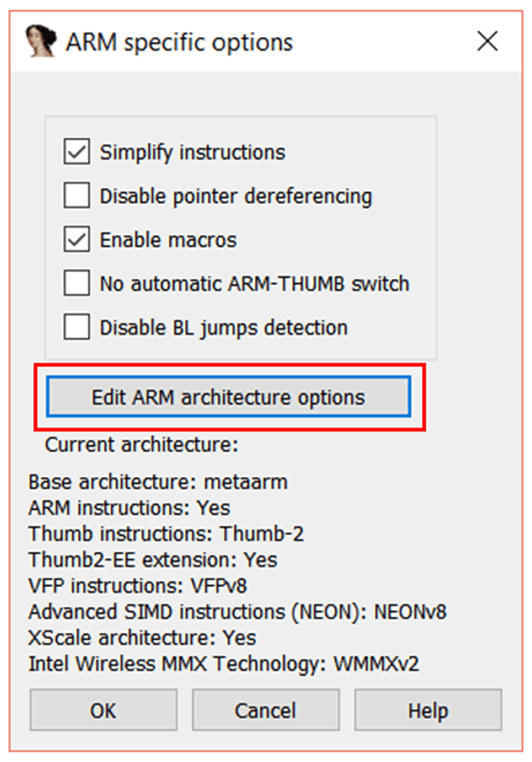
Task: Click the IDA portrait icon in title bar
Action: coord(38,41)
